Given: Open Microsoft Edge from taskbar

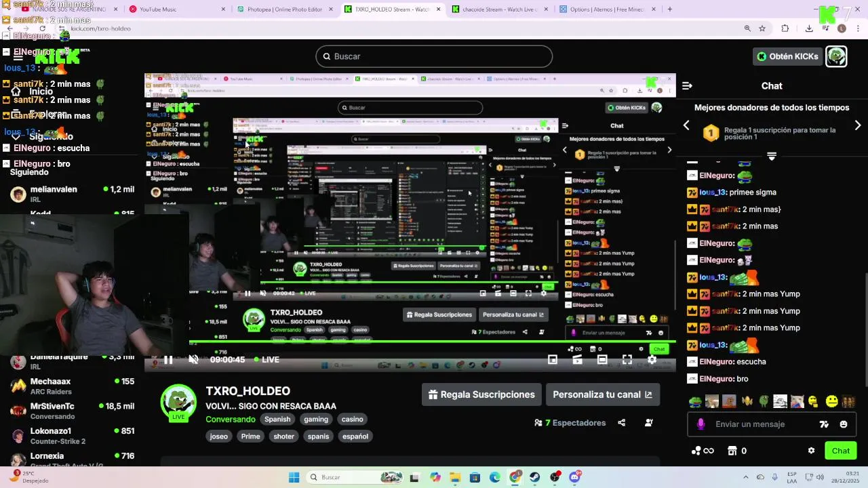Looking at the screenshot, I should 495,477.
